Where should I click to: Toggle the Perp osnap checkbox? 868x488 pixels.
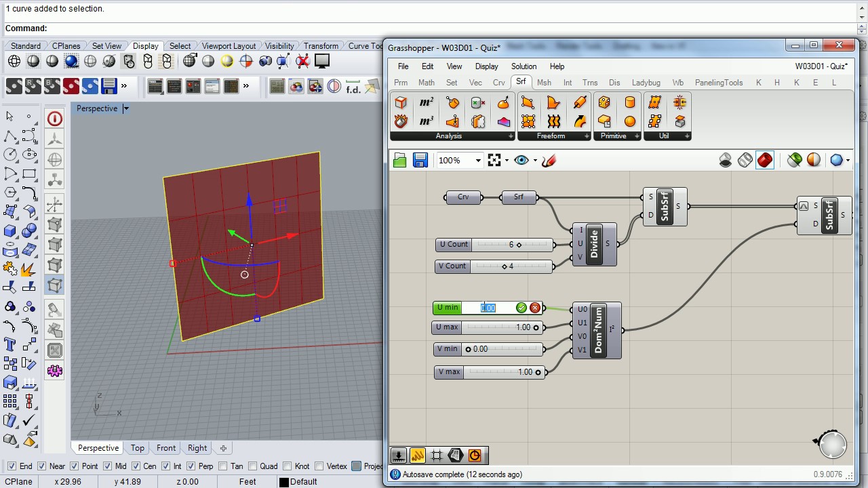point(191,466)
